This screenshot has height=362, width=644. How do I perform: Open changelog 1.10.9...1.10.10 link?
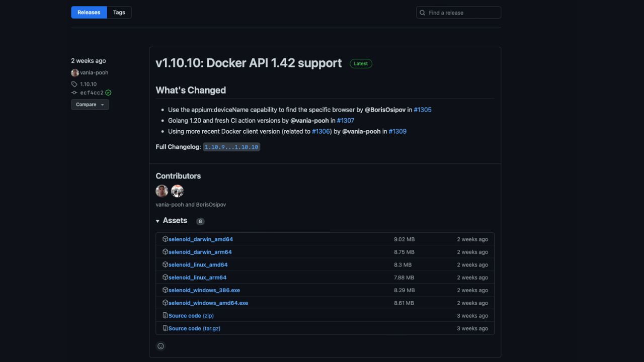point(231,147)
